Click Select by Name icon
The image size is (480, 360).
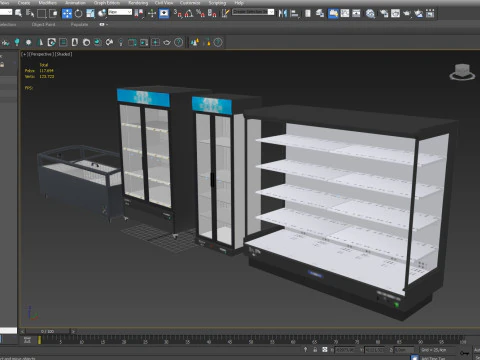click(30, 13)
